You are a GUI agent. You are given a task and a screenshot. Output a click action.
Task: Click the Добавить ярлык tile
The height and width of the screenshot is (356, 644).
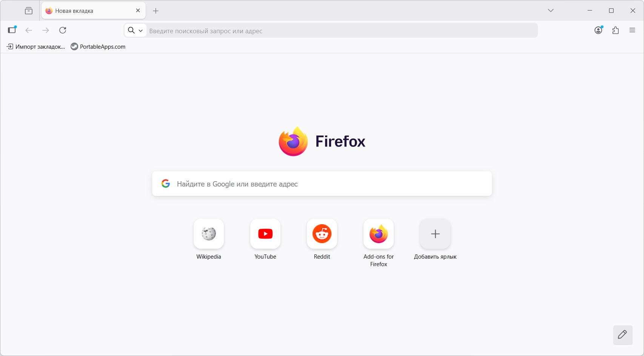435,234
